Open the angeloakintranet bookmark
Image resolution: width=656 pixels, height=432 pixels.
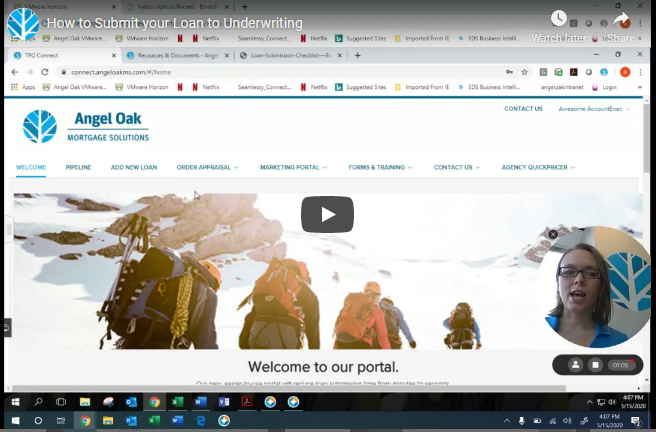point(562,87)
